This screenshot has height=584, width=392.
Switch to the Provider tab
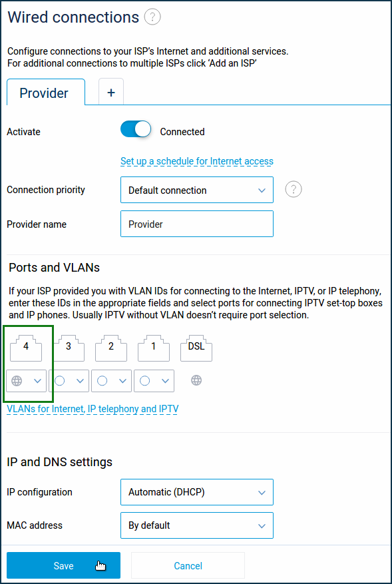click(45, 93)
